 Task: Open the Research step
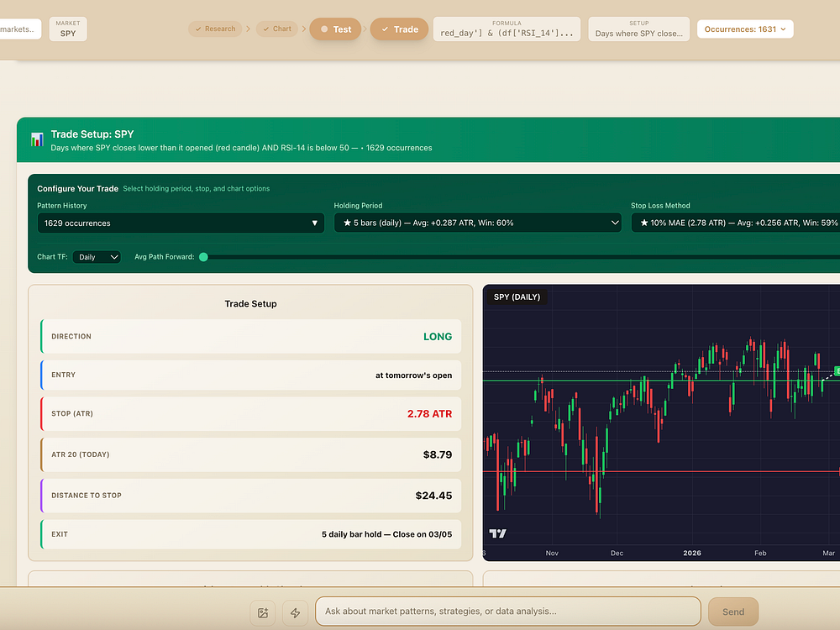215,29
